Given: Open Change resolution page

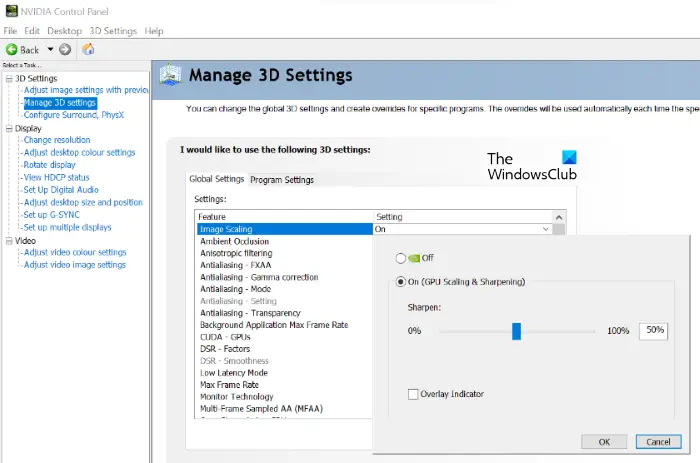Looking at the screenshot, I should click(57, 140).
